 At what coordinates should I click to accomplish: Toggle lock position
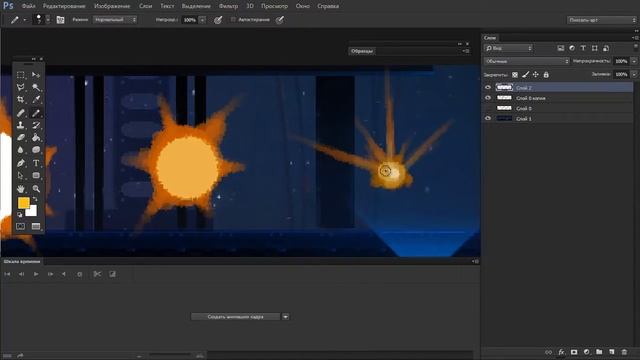(536, 75)
